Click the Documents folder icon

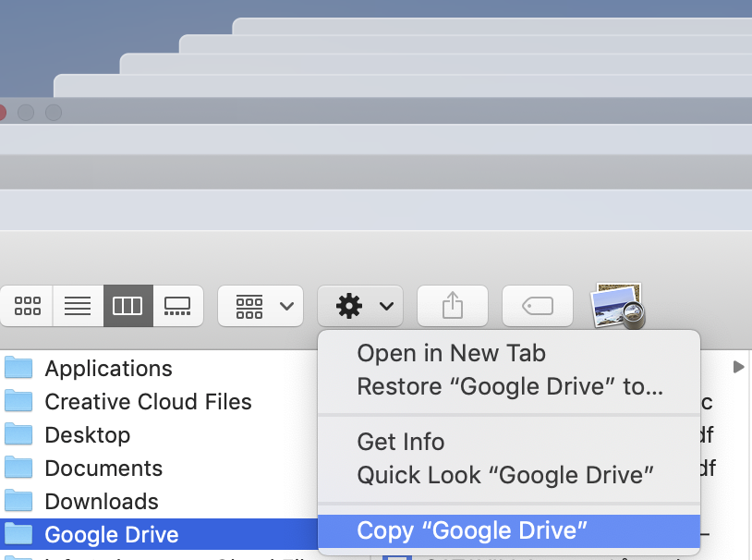click(x=18, y=468)
